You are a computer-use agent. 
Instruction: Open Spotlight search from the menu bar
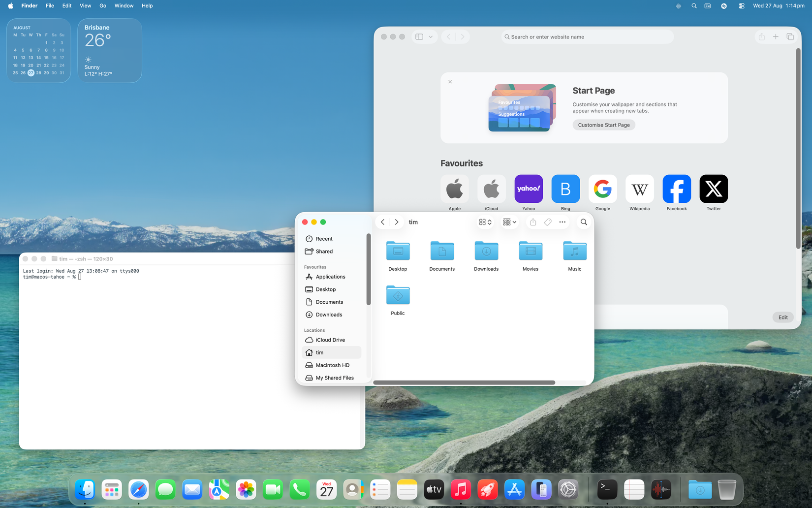693,6
